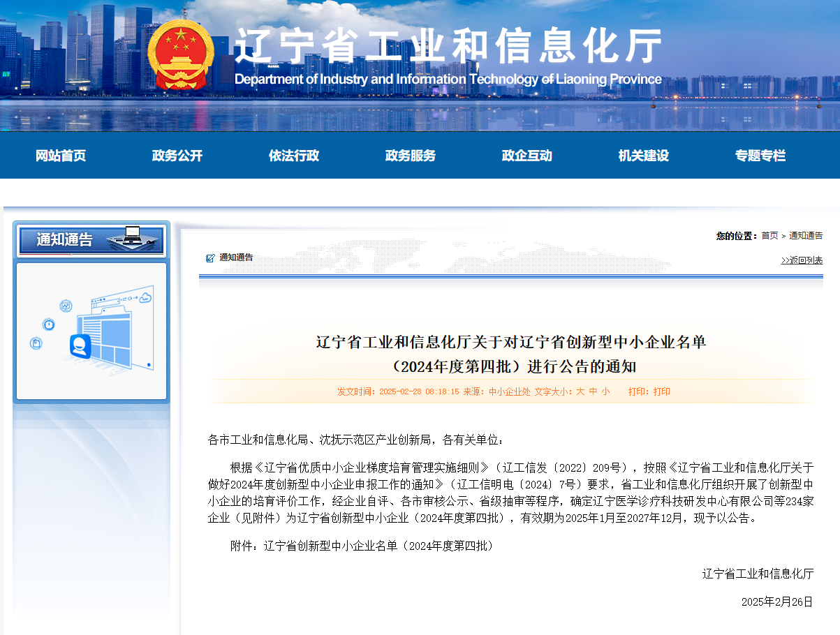Click the 打印 print link
840x635 pixels.
662,391
